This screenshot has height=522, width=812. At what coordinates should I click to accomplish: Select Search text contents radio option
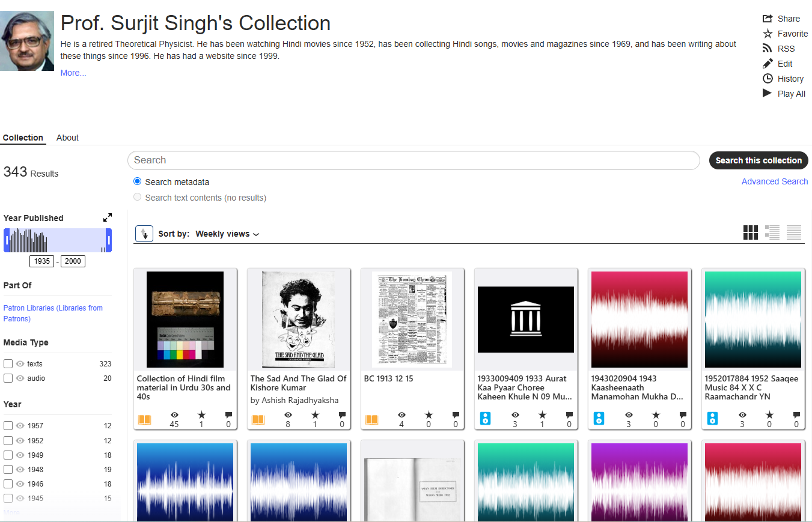pos(138,197)
